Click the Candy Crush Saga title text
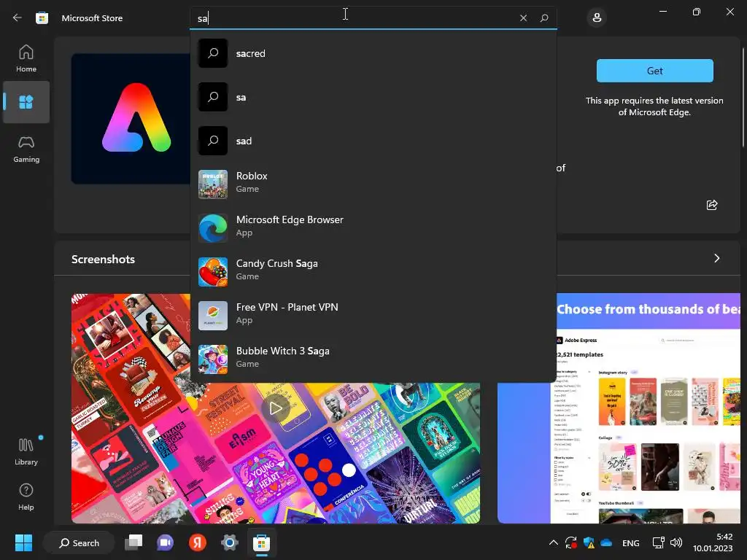747x560 pixels. tap(276, 263)
